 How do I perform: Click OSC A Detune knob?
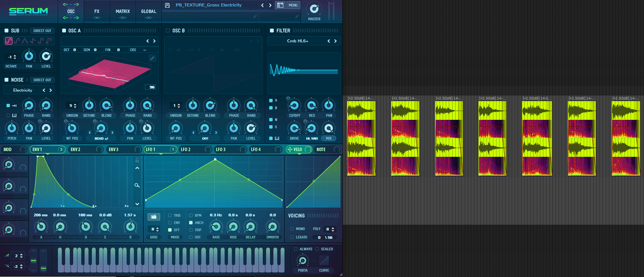click(89, 105)
